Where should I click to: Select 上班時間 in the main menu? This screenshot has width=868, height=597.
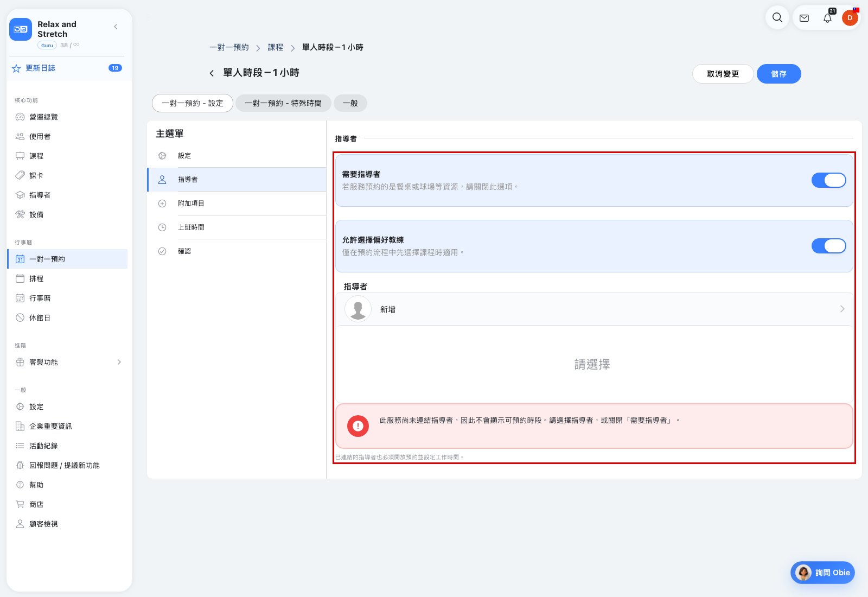237,227
